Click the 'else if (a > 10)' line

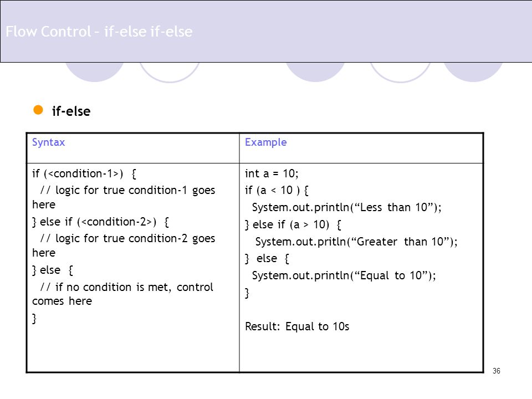pyautogui.click(x=293, y=224)
